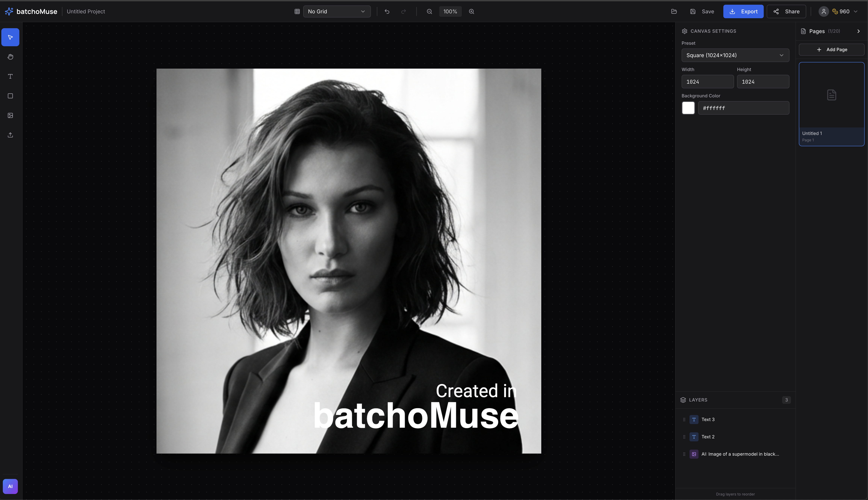The width and height of the screenshot is (868, 500).
Task: Expand the Square preset dropdown
Action: point(735,55)
